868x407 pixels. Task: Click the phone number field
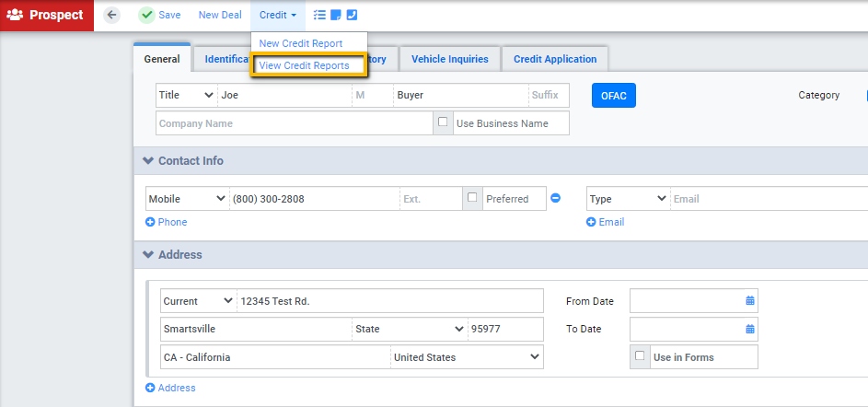point(315,198)
